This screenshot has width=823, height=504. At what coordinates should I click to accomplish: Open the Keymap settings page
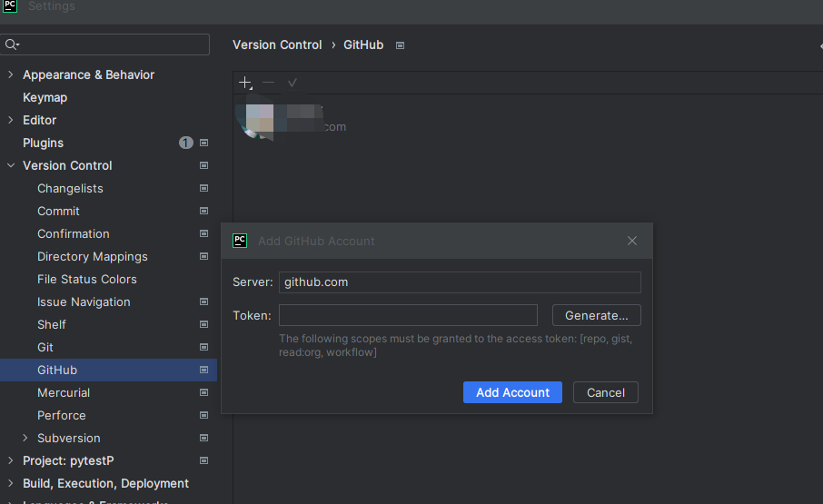(x=45, y=97)
